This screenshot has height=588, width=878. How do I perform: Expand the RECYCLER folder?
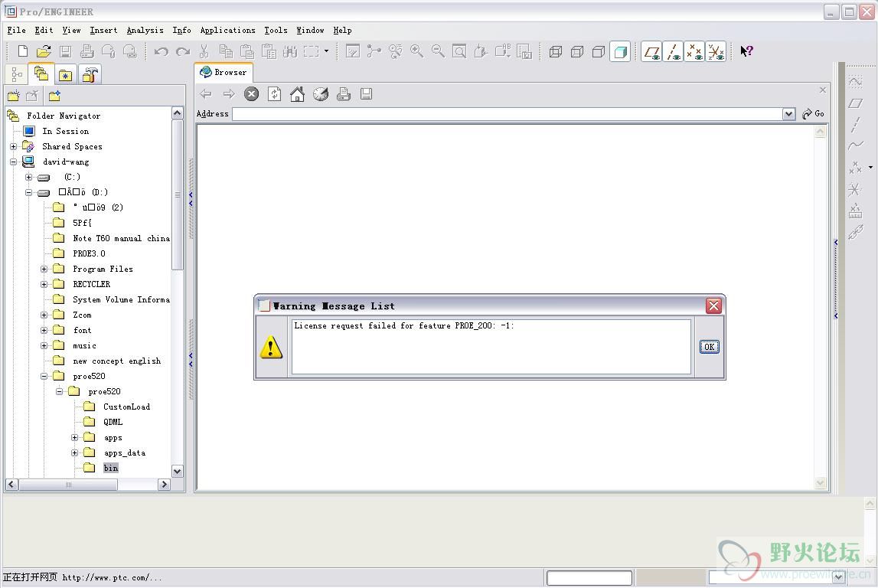coord(44,285)
